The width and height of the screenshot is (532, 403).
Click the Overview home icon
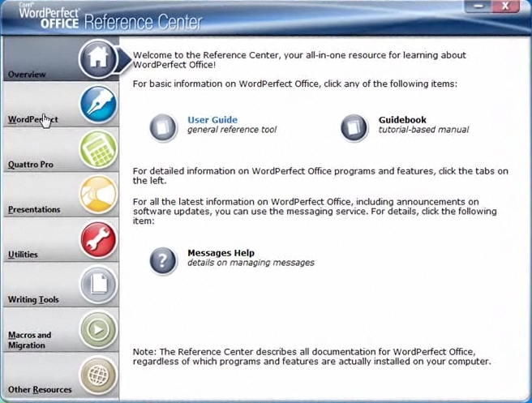(x=98, y=59)
